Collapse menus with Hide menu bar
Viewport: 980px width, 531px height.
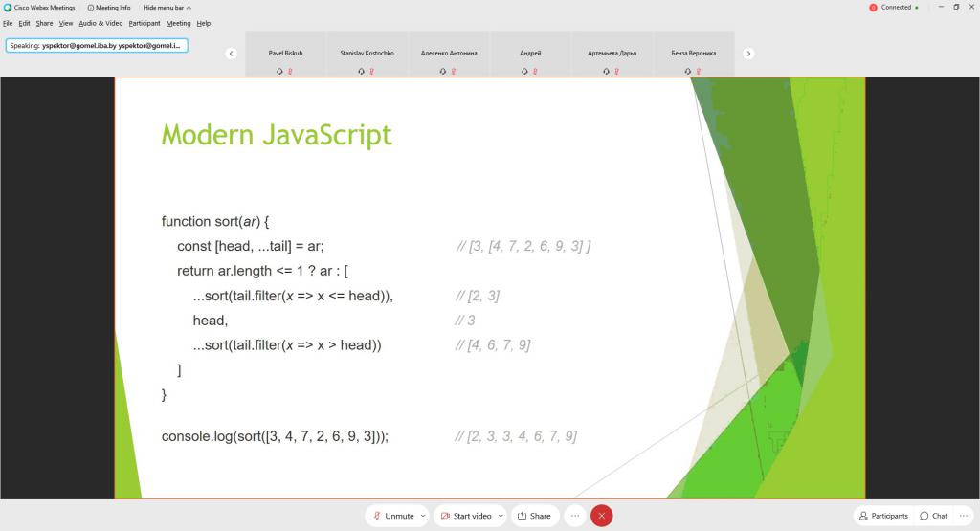pos(167,8)
